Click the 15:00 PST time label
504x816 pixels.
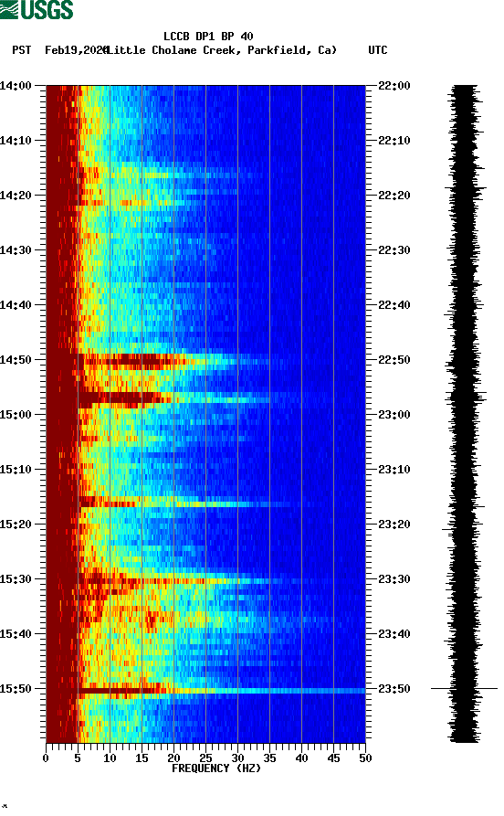16,415
